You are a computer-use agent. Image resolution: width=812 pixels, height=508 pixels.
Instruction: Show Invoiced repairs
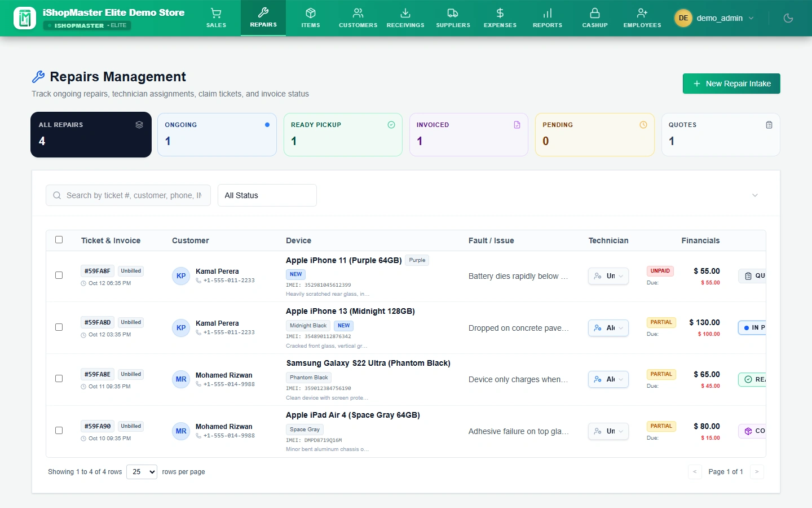(x=469, y=134)
